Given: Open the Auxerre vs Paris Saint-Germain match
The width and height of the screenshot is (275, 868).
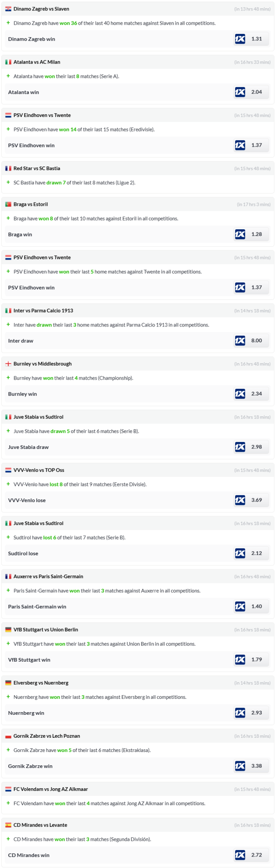Looking at the screenshot, I should pos(48,577).
